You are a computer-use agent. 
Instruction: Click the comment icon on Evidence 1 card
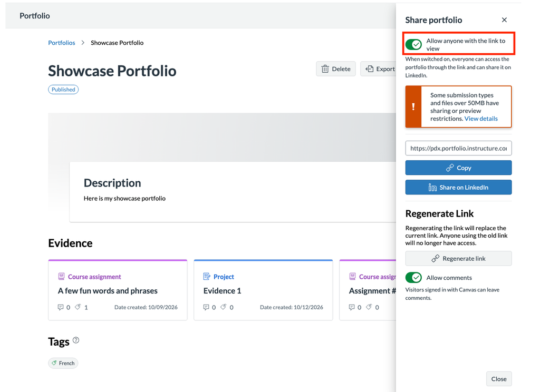[x=206, y=307]
